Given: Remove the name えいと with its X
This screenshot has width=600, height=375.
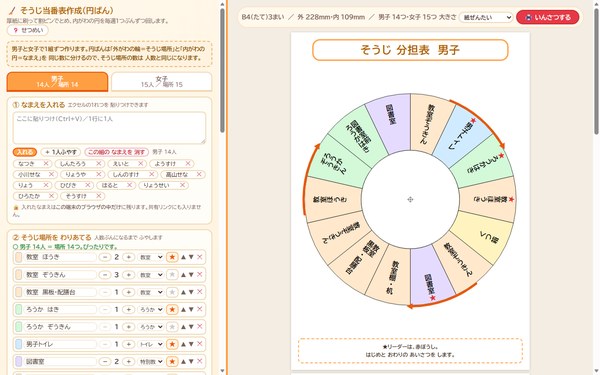Looking at the screenshot, I should (140, 163).
